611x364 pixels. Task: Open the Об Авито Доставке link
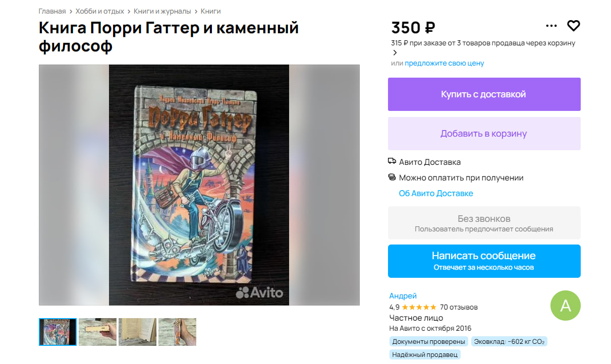pyautogui.click(x=436, y=193)
